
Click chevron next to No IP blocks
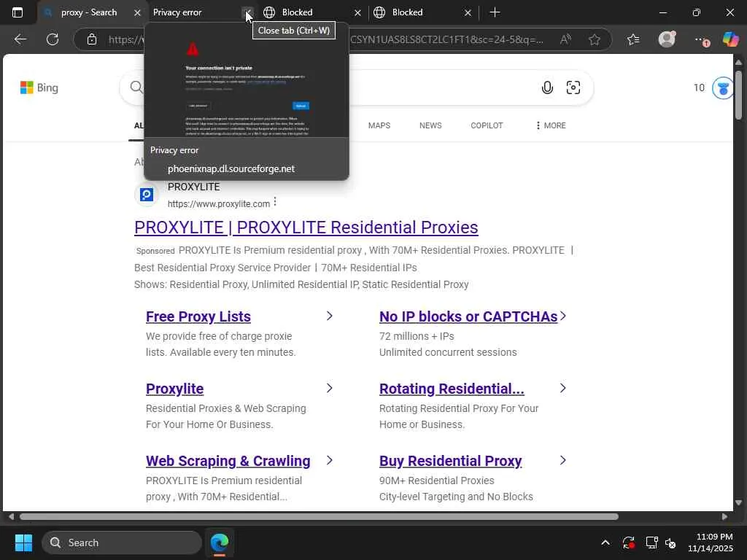[x=563, y=316]
